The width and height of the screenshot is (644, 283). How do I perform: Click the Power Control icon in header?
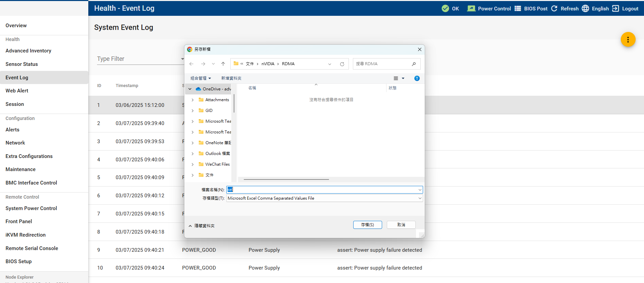[x=471, y=8]
